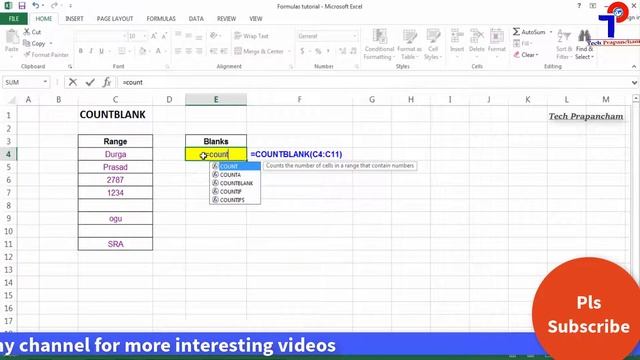The width and height of the screenshot is (640, 360).
Task: Open the AutoSum dropdown arrow
Action: pos(551,32)
